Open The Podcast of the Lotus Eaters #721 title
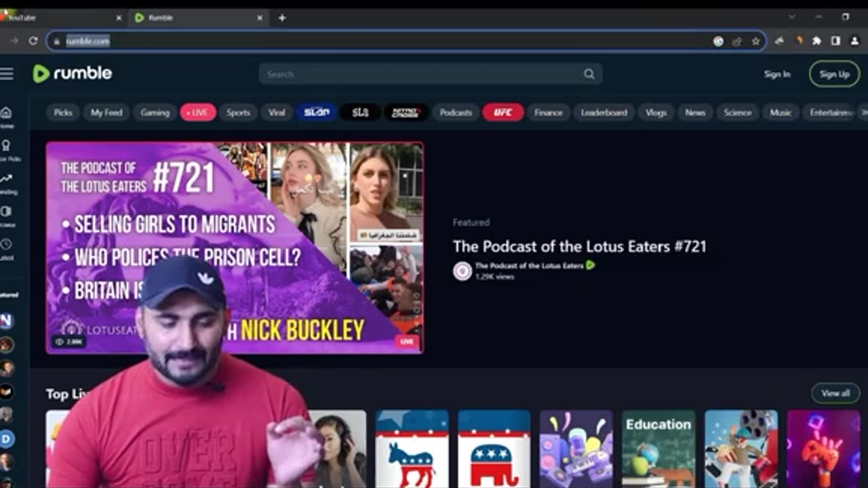Image resolution: width=868 pixels, height=488 pixels. (580, 246)
